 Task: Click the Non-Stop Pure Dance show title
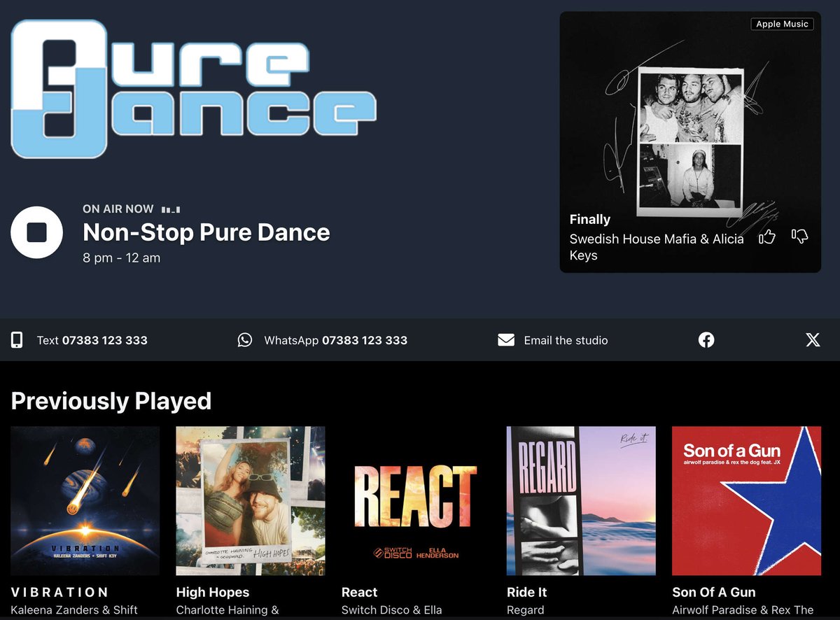(x=206, y=232)
